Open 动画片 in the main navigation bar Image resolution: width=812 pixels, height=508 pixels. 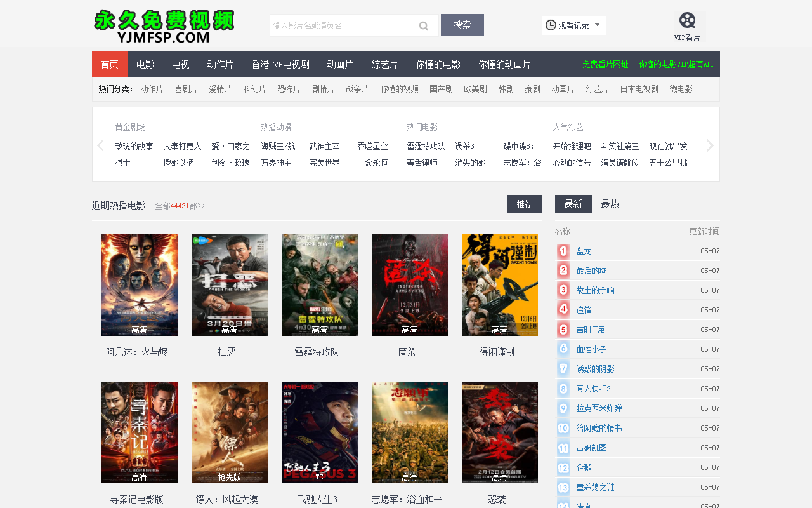coord(340,64)
